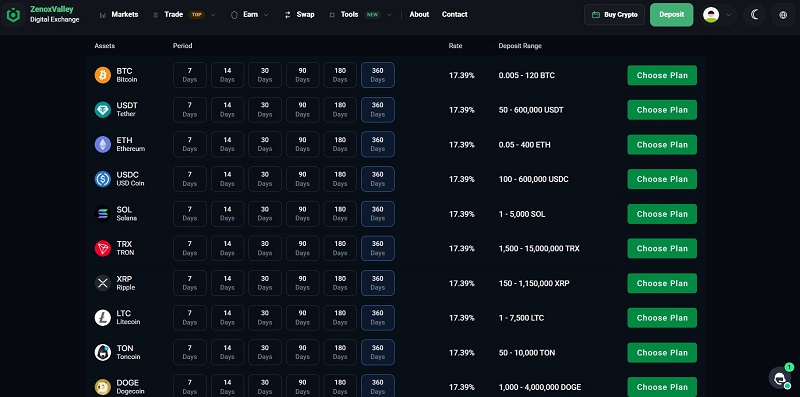
Task: Click the '0.005 - 120 BTC' deposit range
Action: pos(527,76)
